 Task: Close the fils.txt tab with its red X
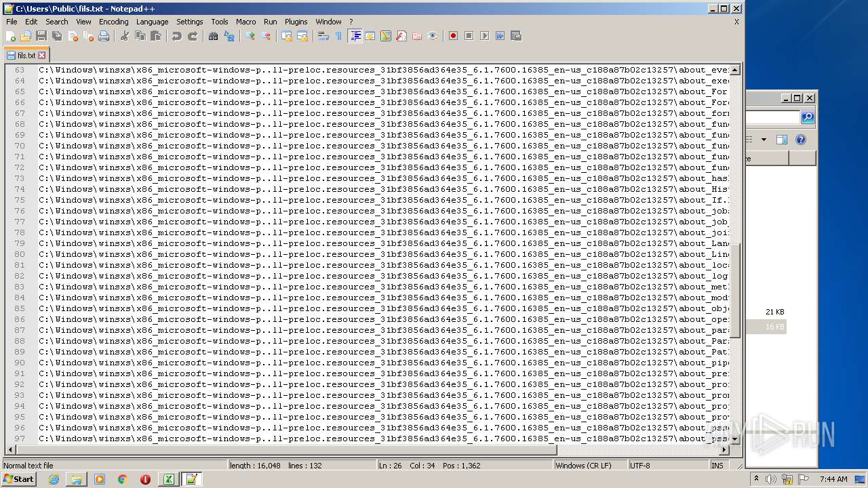click(x=42, y=56)
